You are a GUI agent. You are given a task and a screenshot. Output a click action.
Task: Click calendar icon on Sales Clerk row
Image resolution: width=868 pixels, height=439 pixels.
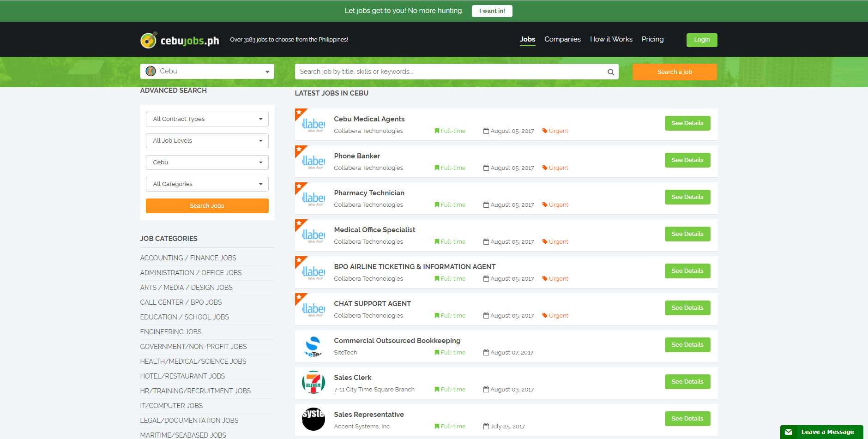point(486,390)
